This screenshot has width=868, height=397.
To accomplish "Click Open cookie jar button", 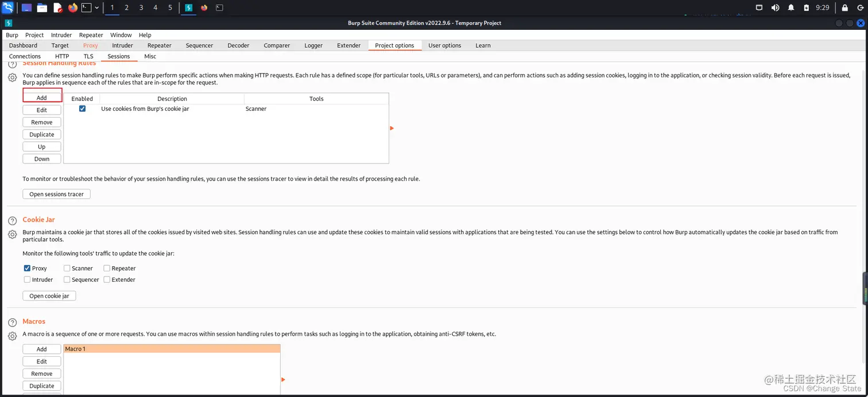I will click(x=49, y=295).
